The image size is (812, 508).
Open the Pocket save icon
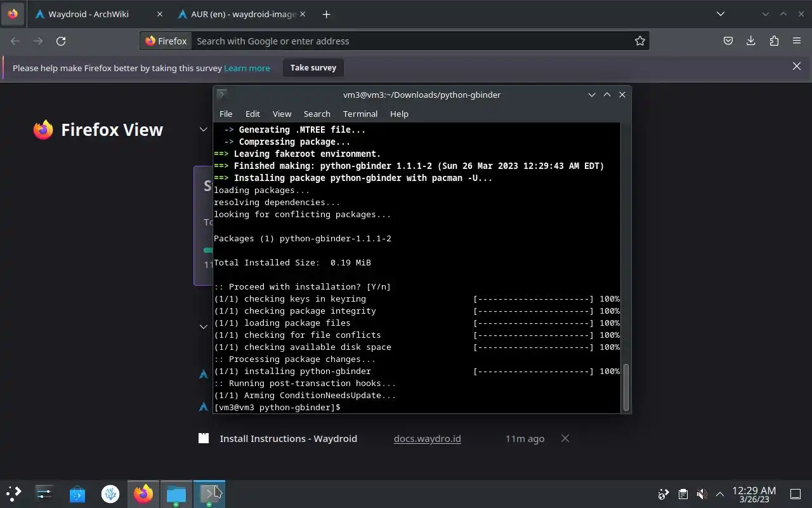(x=728, y=41)
